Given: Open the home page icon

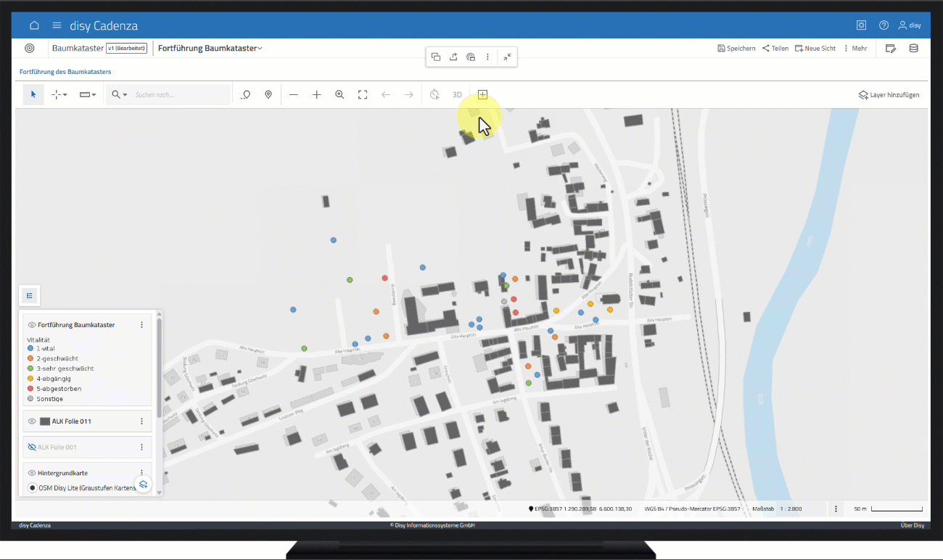Looking at the screenshot, I should [x=34, y=25].
